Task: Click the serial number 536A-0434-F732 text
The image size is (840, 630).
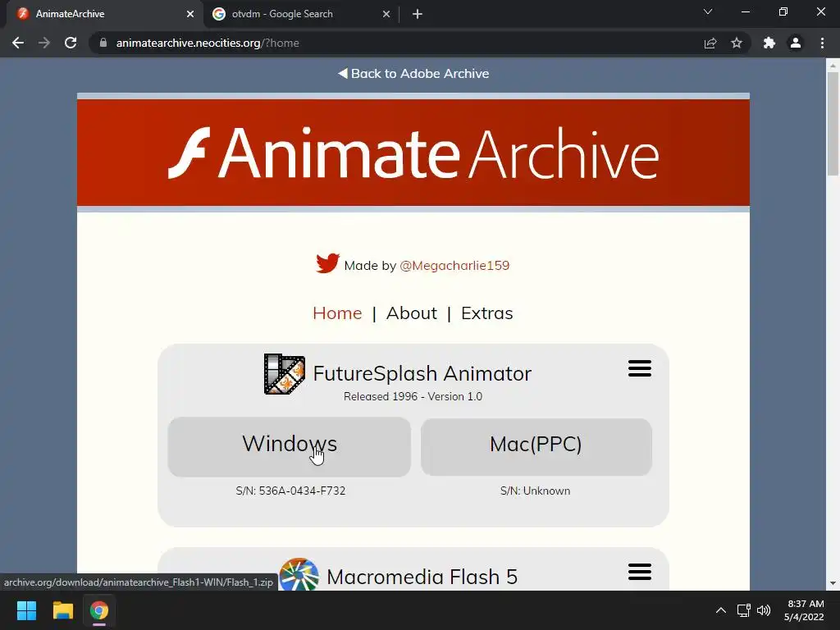Action: tap(302, 491)
